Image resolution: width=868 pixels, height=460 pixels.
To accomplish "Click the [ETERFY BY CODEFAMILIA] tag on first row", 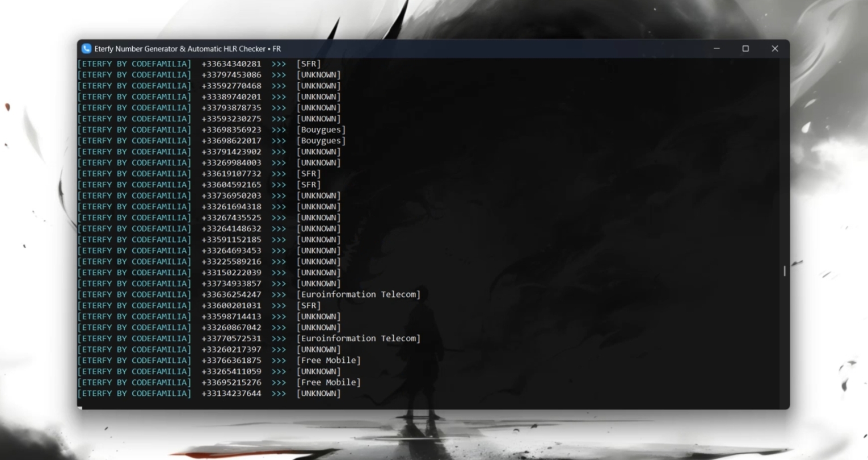I will tap(134, 64).
